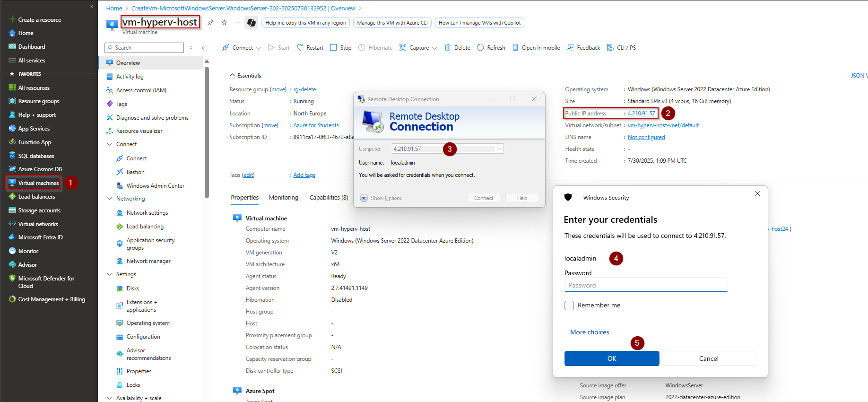Open the Dashboard icon in sidebar
This screenshot has height=402, width=868.
coord(12,46)
